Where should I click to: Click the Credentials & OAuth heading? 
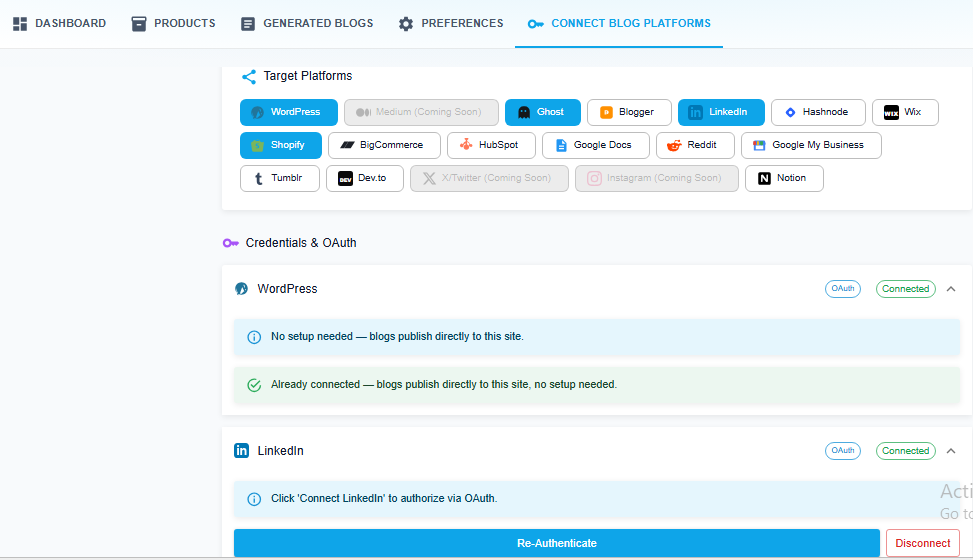[301, 243]
